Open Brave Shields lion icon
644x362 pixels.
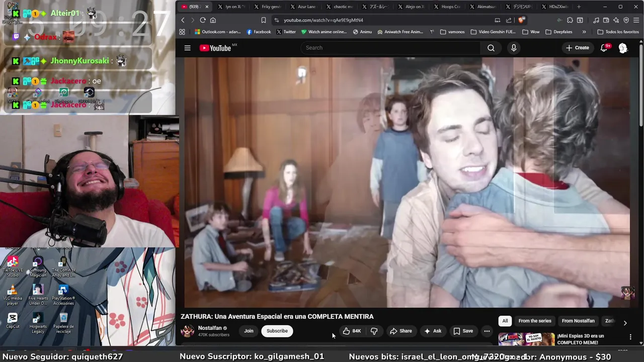tap(521, 20)
